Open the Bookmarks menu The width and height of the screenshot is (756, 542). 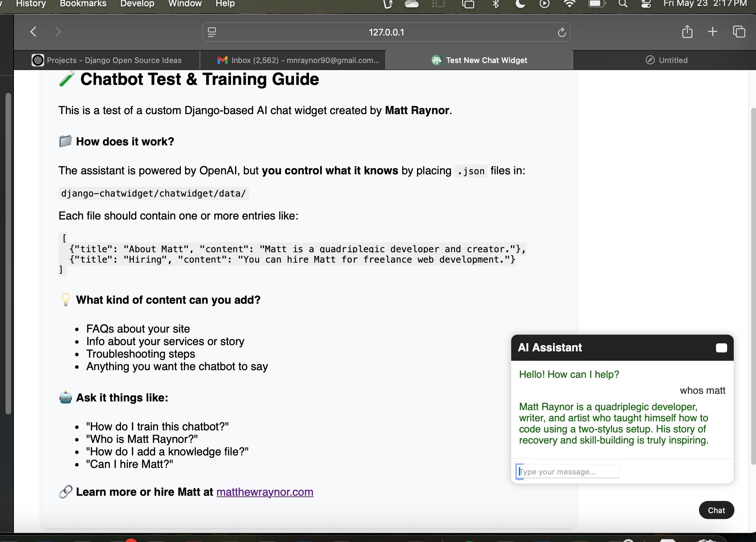click(x=83, y=4)
